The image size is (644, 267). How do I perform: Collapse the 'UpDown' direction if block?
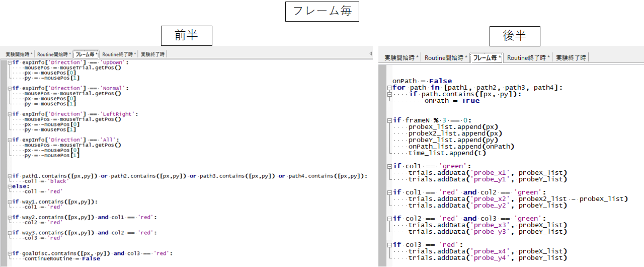coord(10,62)
